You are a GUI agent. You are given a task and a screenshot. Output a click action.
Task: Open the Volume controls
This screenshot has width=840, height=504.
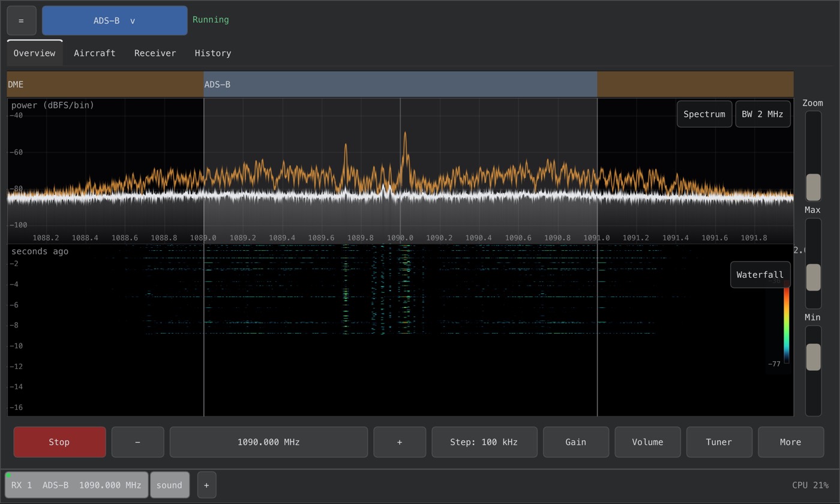(x=647, y=442)
